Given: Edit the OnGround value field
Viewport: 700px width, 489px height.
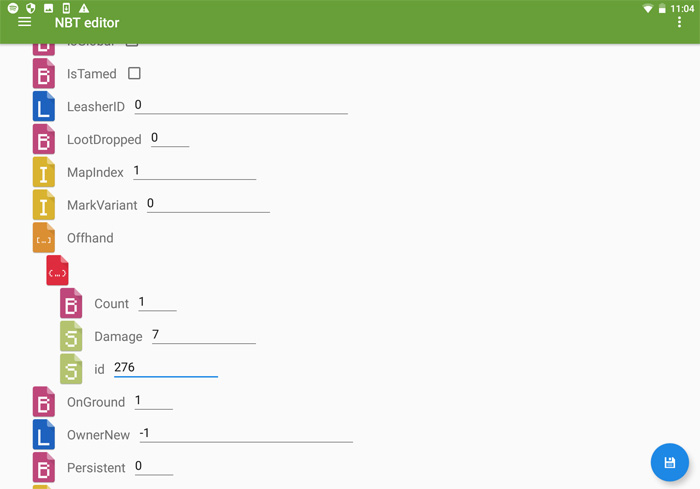Looking at the screenshot, I should tap(154, 401).
